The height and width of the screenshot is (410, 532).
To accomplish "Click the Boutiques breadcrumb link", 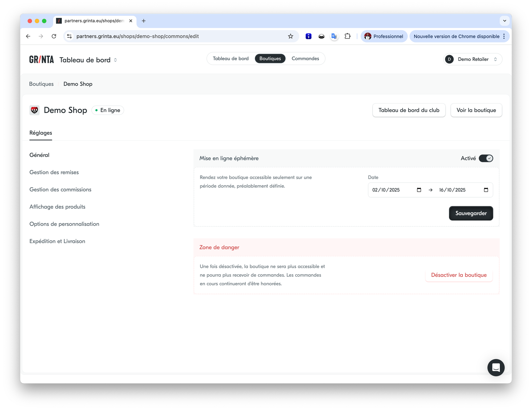I will (41, 84).
